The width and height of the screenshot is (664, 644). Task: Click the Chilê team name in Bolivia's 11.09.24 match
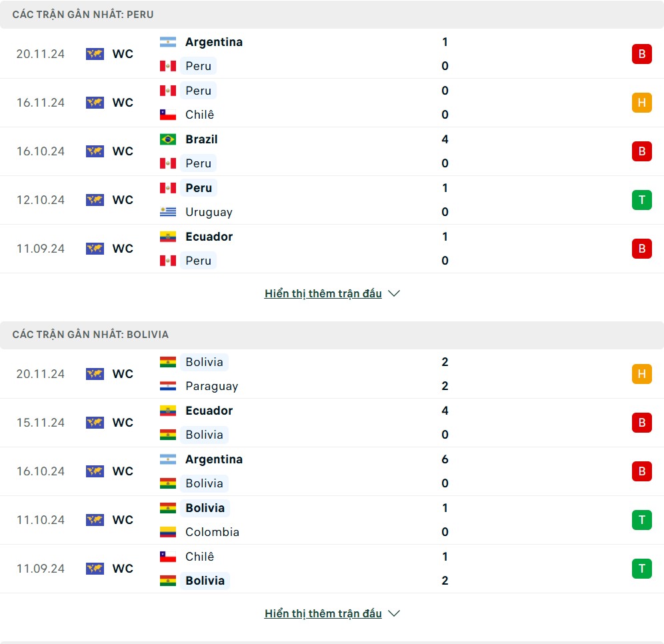pos(199,557)
